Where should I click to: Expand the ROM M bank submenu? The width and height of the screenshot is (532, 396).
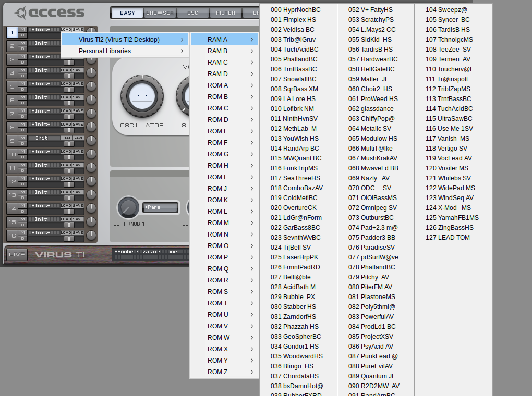click(x=224, y=223)
